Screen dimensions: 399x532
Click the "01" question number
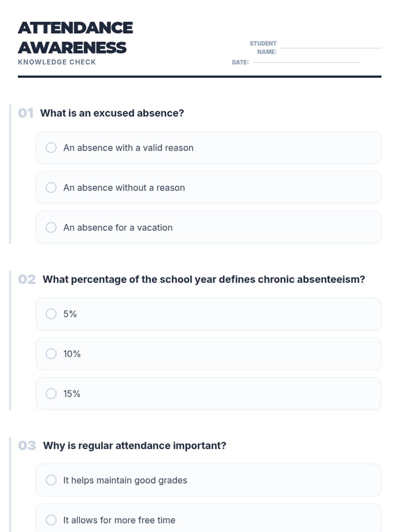26,113
